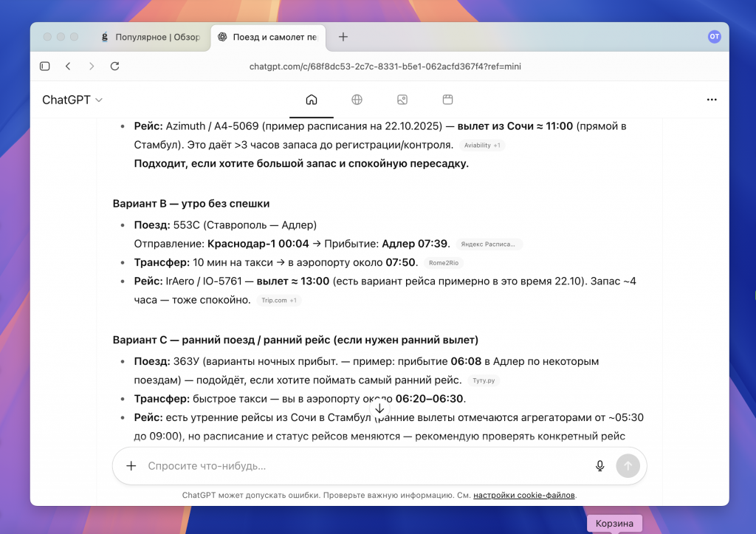Go forward with the right arrow
This screenshot has height=534, width=756.
point(91,66)
